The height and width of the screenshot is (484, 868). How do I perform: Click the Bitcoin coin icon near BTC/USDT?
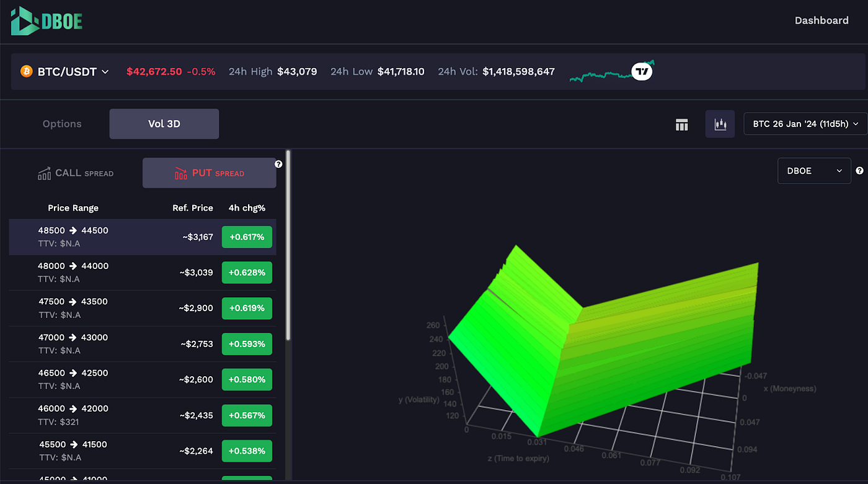25,71
